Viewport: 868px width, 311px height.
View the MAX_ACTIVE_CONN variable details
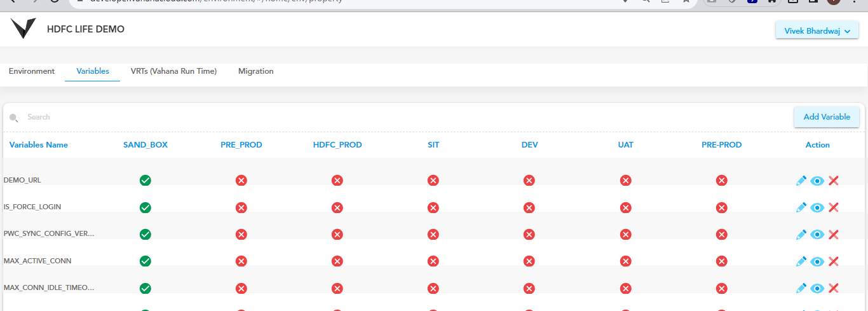click(817, 261)
